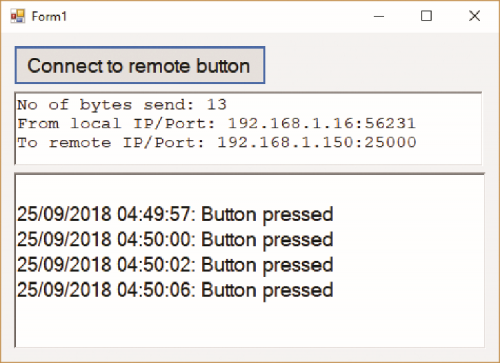The height and width of the screenshot is (363, 500).
Task: Click port number 56231 in connection info
Action: point(390,124)
